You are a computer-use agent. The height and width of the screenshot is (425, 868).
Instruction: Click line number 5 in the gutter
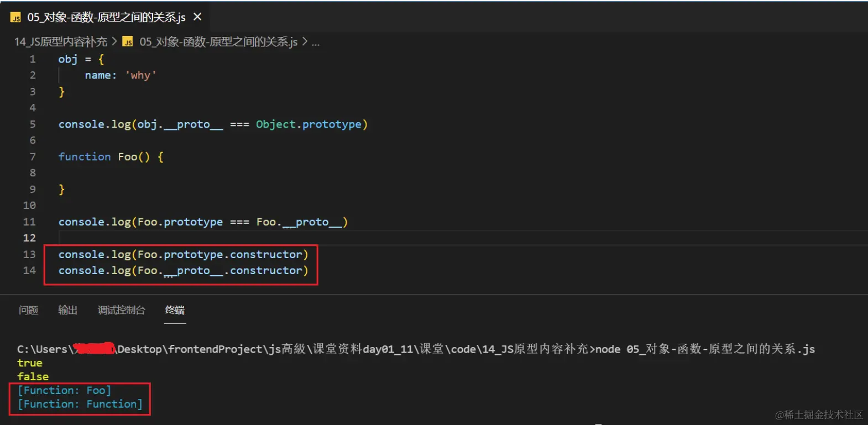coord(33,124)
